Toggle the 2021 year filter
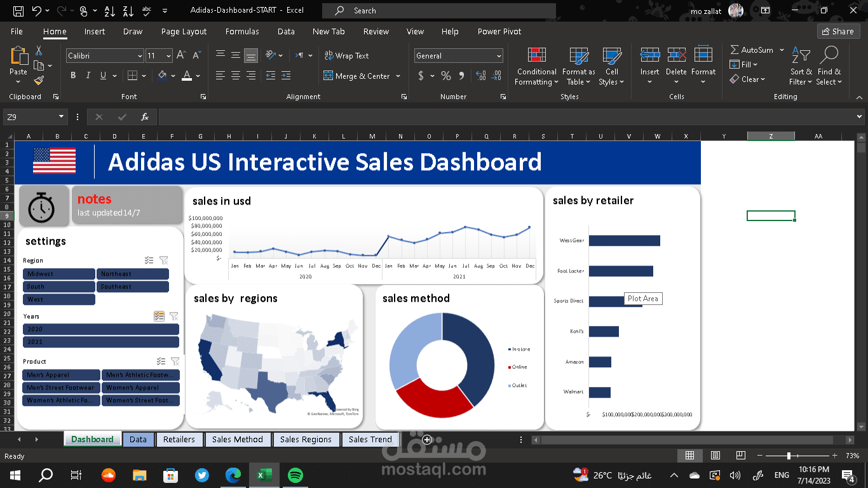Screen dimensions: 868x488 [101, 342]
